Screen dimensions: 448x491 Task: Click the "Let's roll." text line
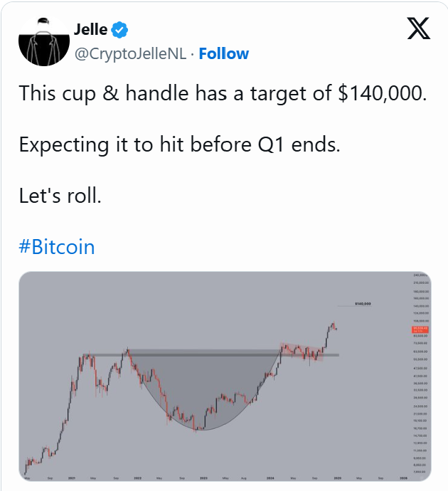click(x=60, y=196)
